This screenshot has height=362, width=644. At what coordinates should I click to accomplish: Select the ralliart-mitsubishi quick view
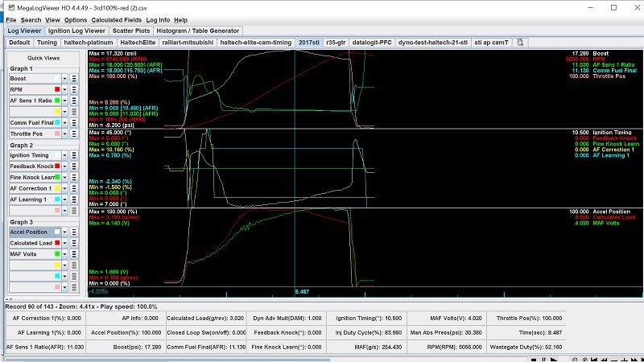pos(188,43)
